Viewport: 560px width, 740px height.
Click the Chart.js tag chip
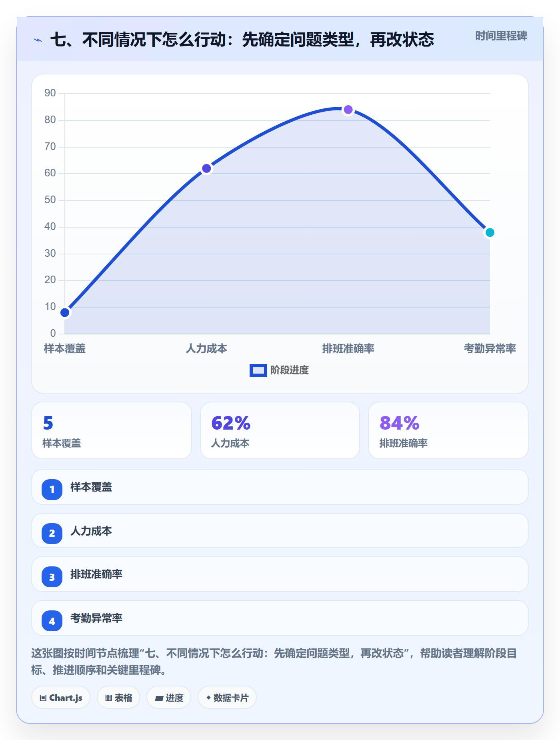point(61,698)
